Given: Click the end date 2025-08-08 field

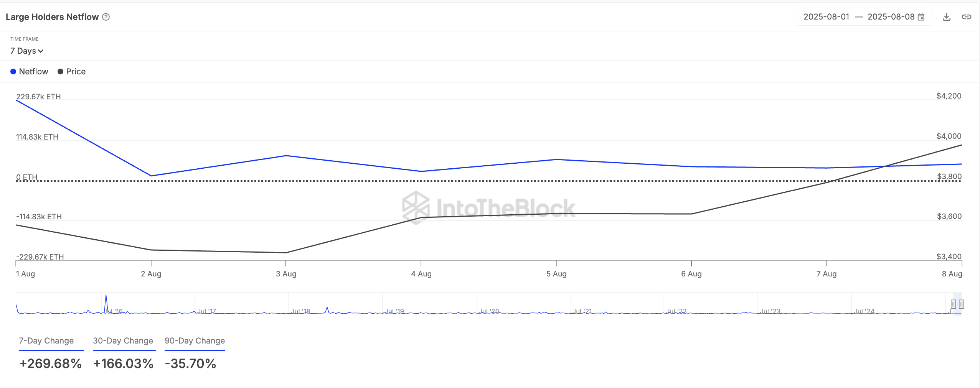Looking at the screenshot, I should [891, 17].
